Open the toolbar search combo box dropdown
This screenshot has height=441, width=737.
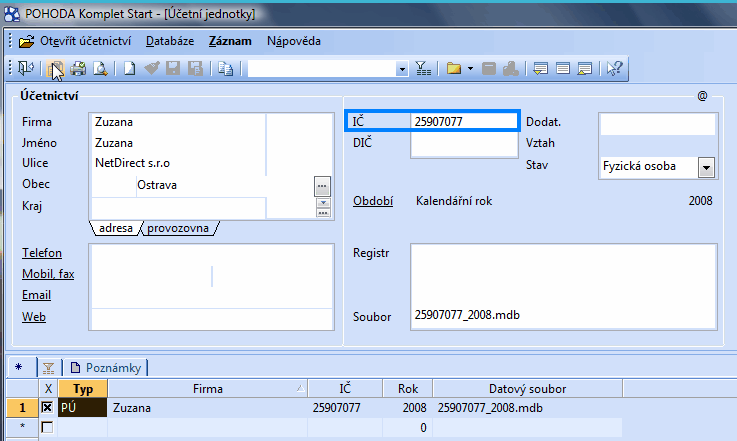click(401, 69)
